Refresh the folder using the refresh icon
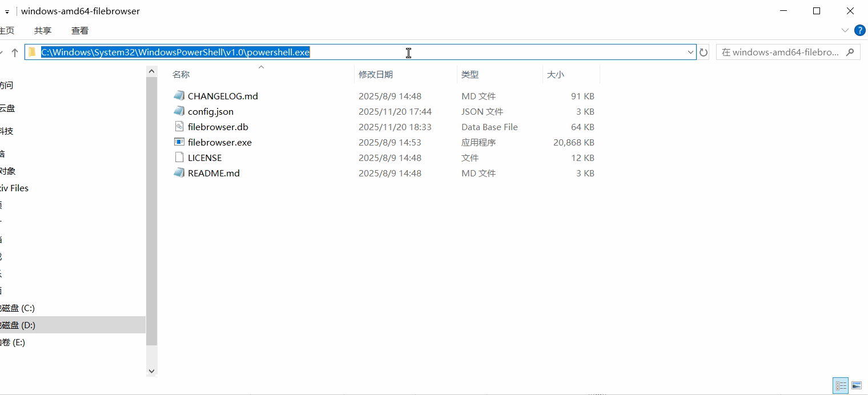The width and height of the screenshot is (868, 395). coord(704,53)
